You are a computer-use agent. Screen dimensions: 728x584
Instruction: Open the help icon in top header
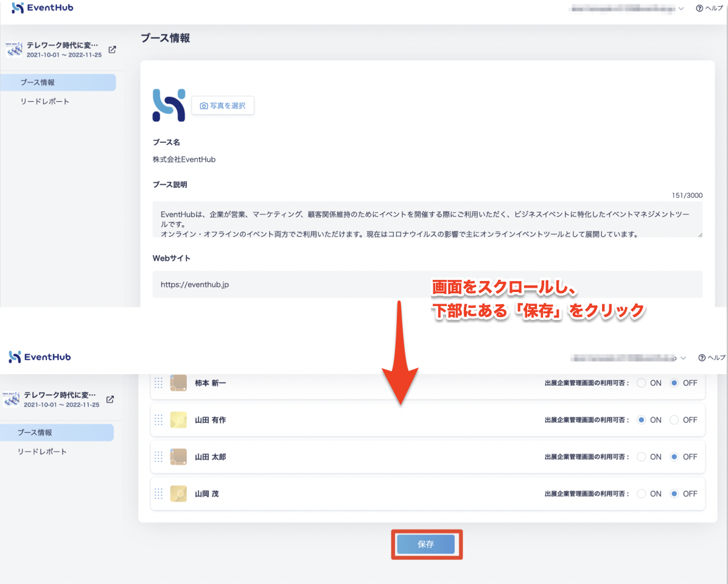(x=699, y=9)
